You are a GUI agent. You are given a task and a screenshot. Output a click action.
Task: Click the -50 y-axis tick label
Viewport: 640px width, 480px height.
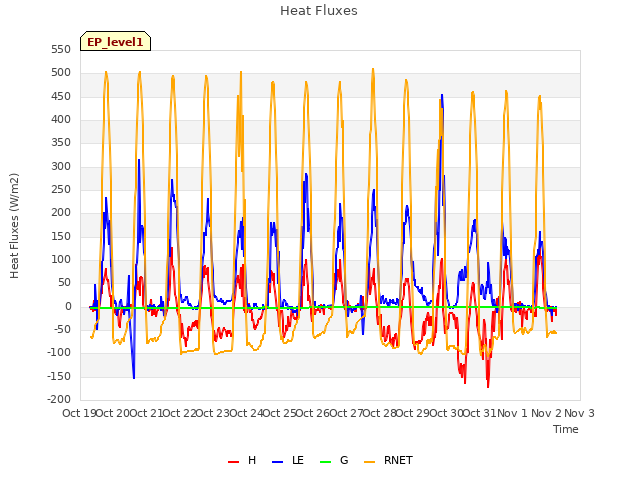pyautogui.click(x=60, y=329)
